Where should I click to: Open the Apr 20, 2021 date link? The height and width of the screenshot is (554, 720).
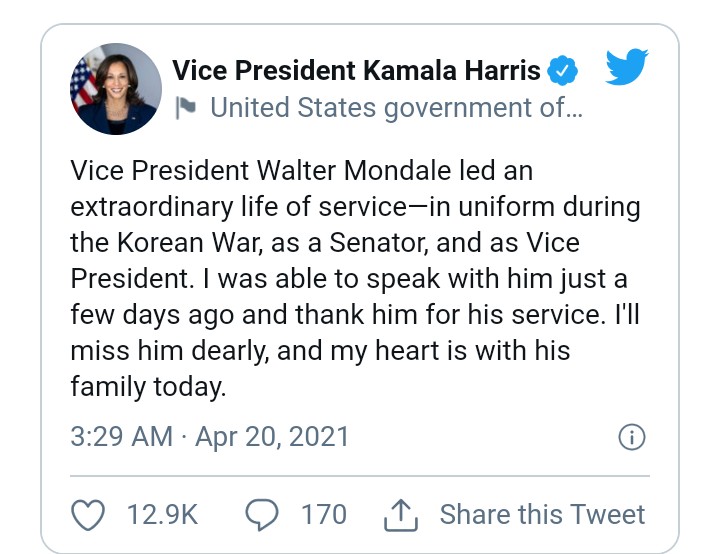click(272, 437)
